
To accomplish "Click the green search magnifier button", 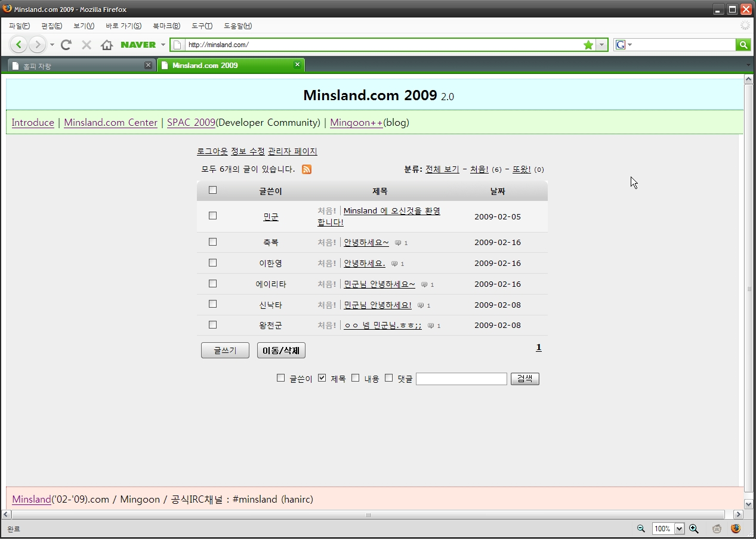I will [x=743, y=45].
